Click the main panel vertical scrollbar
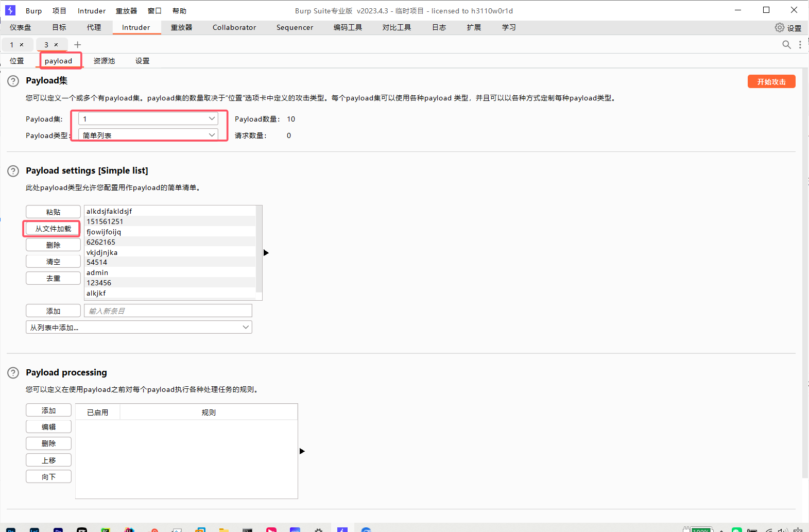 (x=805, y=273)
